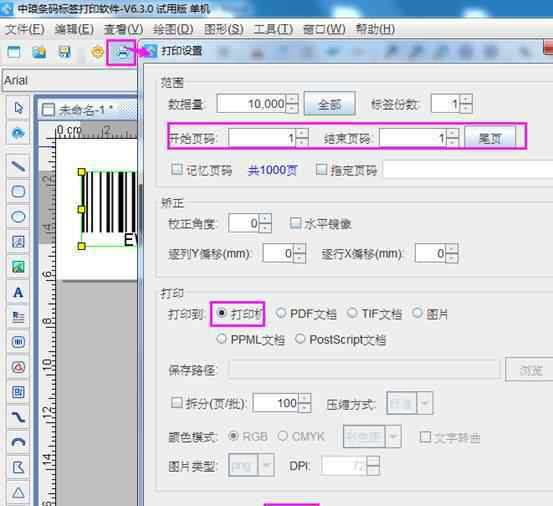This screenshot has width=553, height=506.
Task: Tick the 水平镜像 checkbox
Action: pos(295,223)
